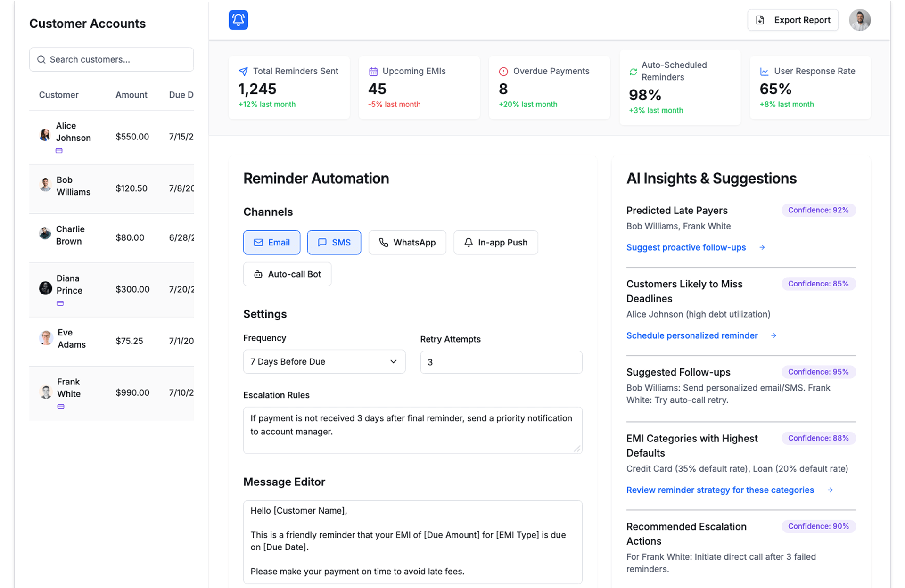Click the credit card icon under Frank White
Viewport: 905px width, 588px height.
click(60, 407)
